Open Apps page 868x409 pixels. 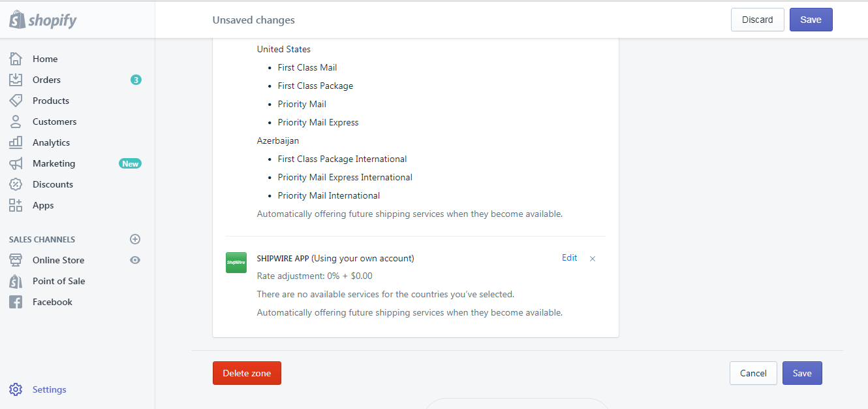coord(43,205)
